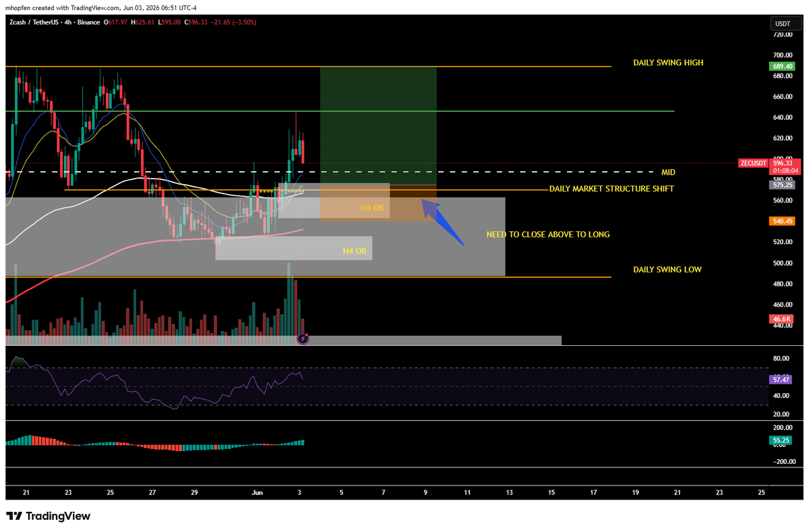809x532 pixels.
Task: Click the 520.00 price axis label
Action: click(x=783, y=243)
